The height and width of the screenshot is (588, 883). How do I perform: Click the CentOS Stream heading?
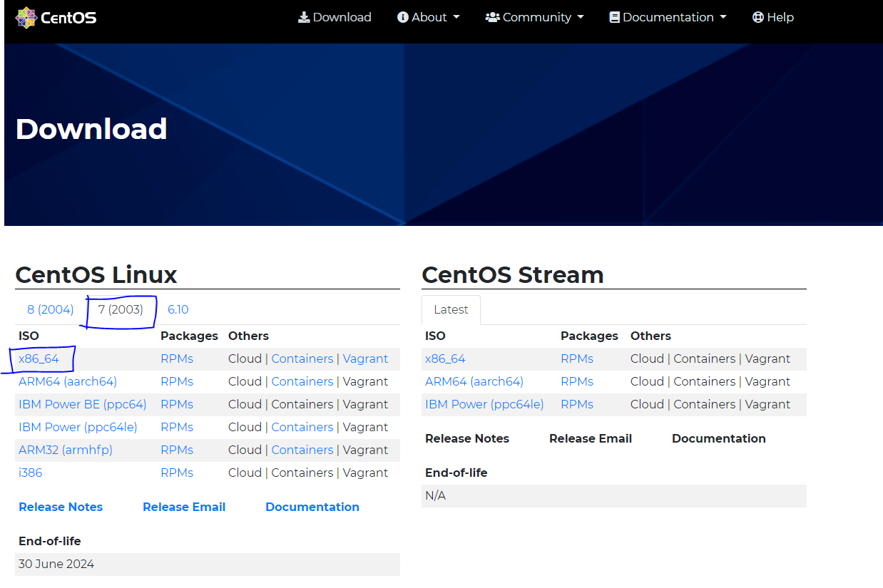pyautogui.click(x=513, y=274)
